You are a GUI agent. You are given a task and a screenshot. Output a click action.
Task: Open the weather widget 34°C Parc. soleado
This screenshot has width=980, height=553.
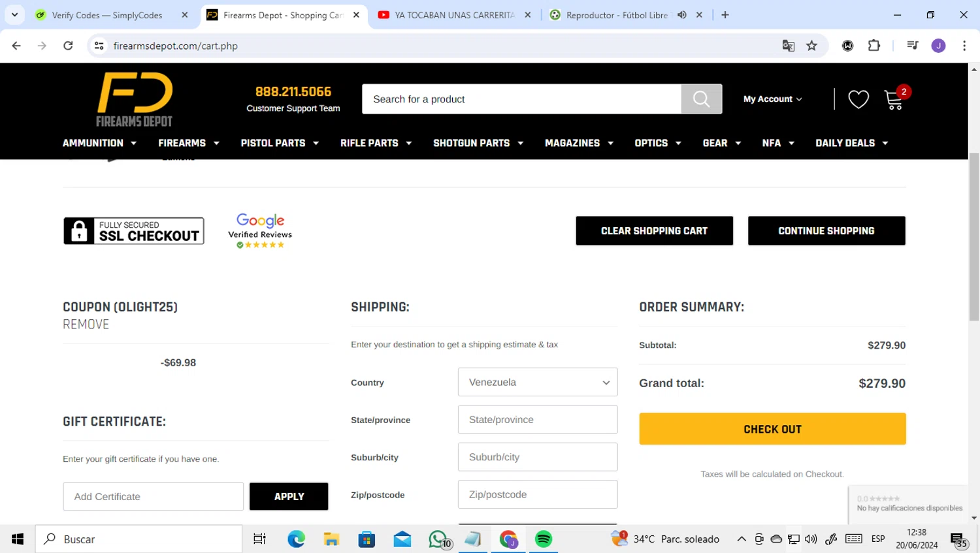point(665,539)
